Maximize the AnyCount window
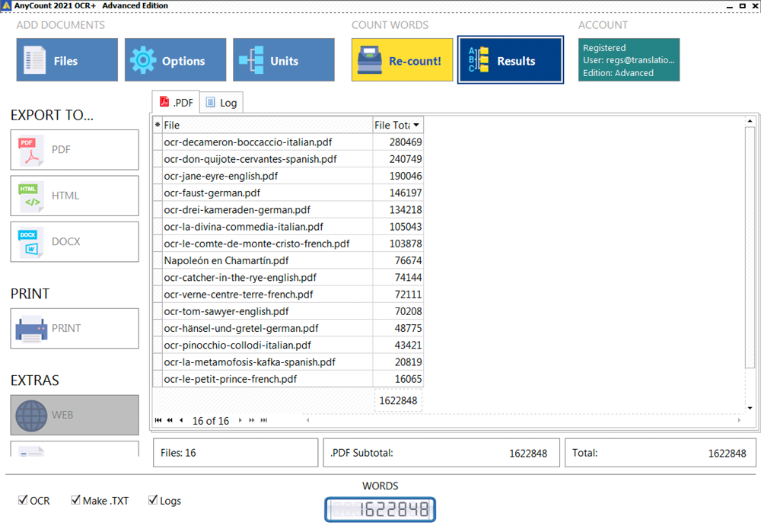Image resolution: width=761 pixels, height=532 pixels. tap(743, 6)
